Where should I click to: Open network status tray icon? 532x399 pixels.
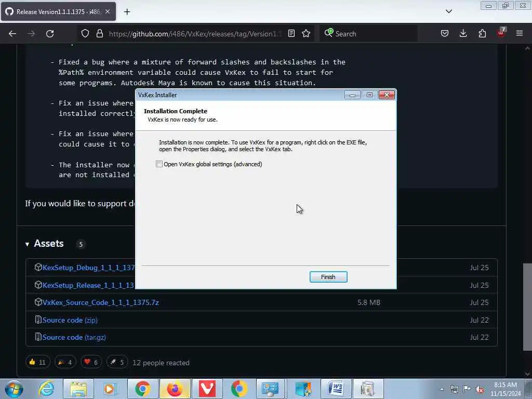[454, 389]
